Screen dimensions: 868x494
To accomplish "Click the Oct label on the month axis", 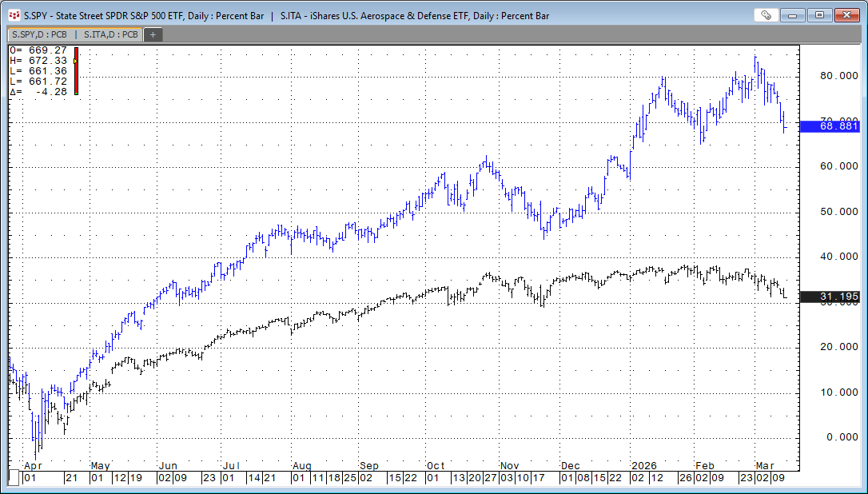I will click(436, 465).
